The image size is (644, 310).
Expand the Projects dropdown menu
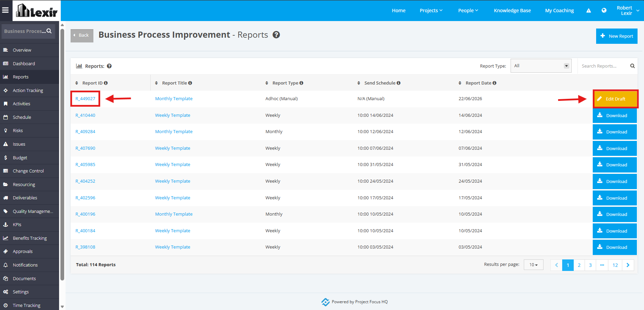coord(431,11)
